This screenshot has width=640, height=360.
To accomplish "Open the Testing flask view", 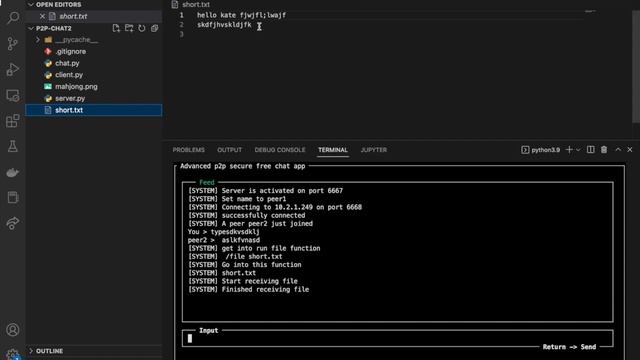I will click(13, 147).
